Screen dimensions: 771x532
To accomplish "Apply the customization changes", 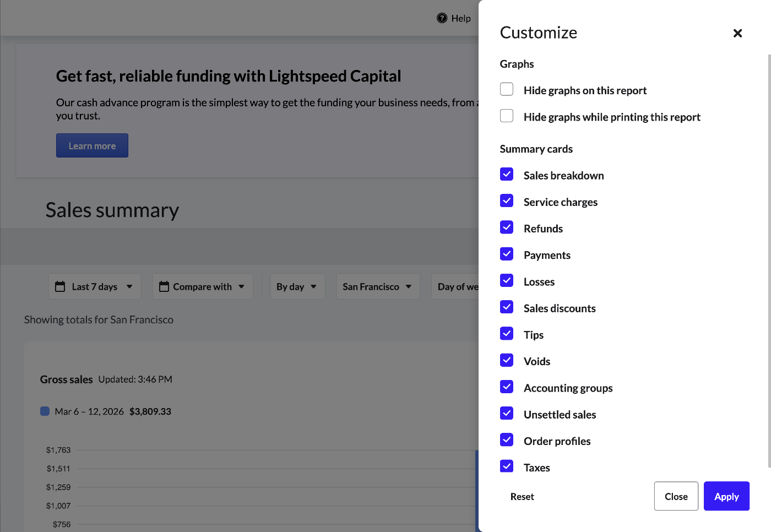I will pyautogui.click(x=726, y=496).
